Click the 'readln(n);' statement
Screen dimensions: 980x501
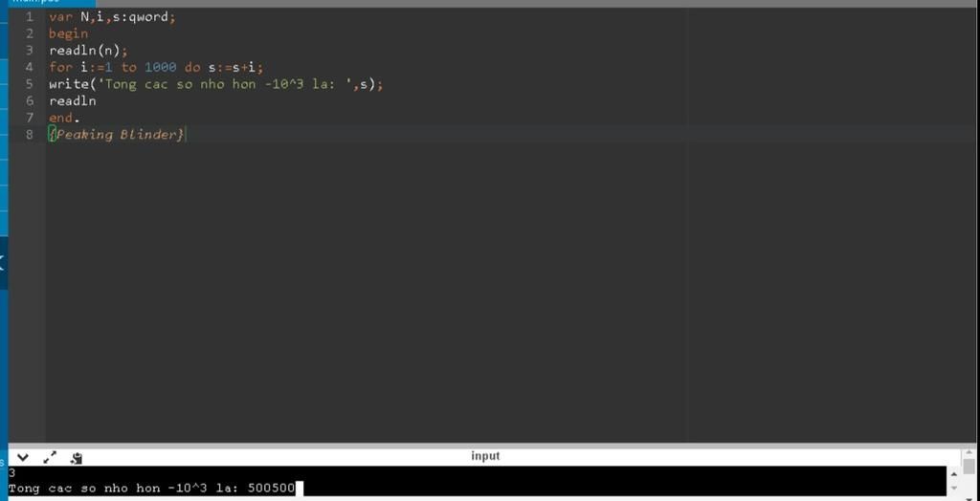pyautogui.click(x=88, y=51)
